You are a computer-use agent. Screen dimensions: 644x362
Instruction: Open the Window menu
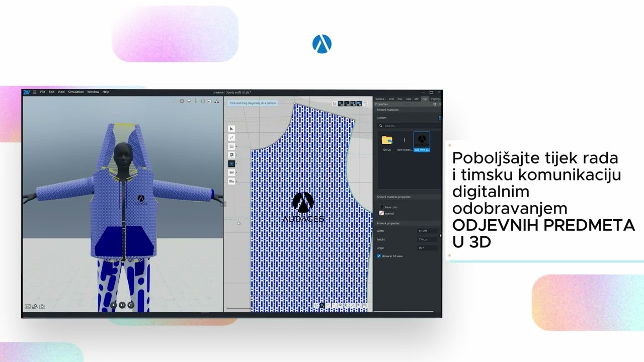(93, 92)
